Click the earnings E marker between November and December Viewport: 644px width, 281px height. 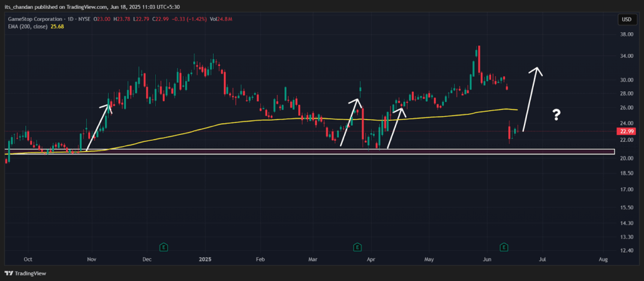[x=164, y=247]
